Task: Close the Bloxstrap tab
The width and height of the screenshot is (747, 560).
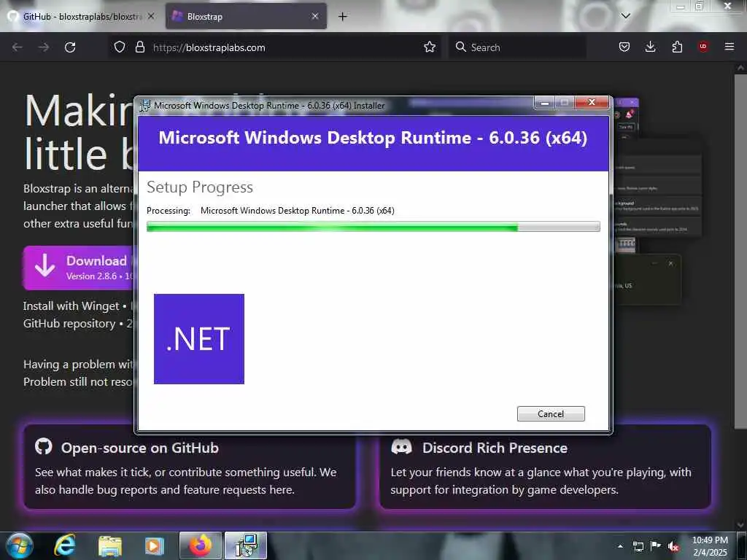Action: 315,16
